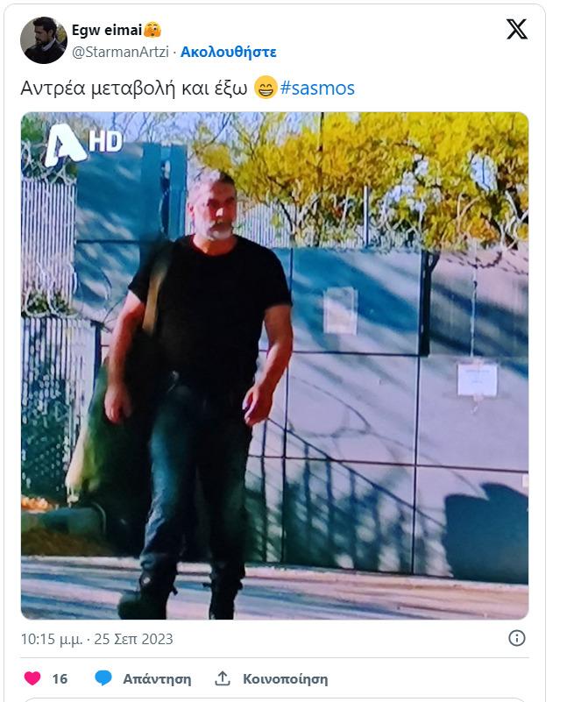Like the tweet with the heart icon
The width and height of the screenshot is (588, 702).
(x=32, y=678)
